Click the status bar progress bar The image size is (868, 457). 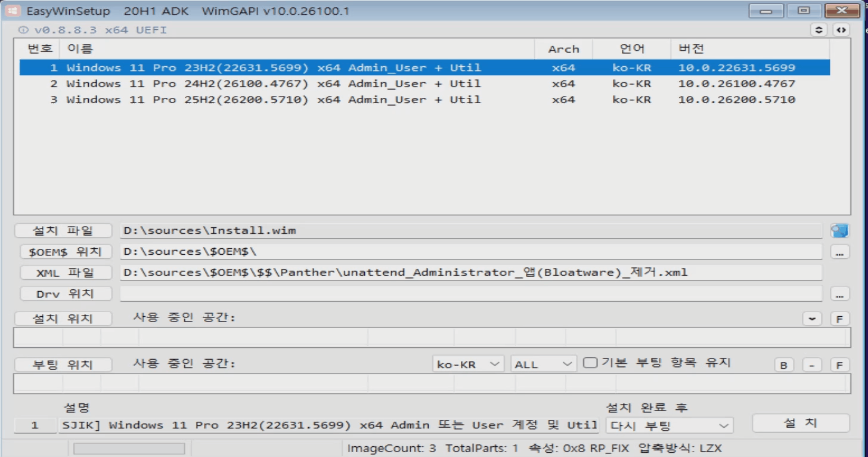tap(129, 448)
